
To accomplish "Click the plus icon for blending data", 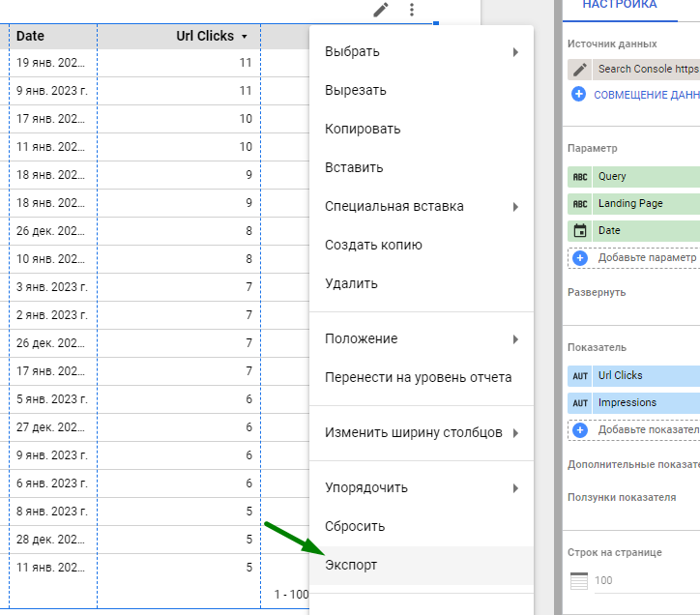I will 579,95.
